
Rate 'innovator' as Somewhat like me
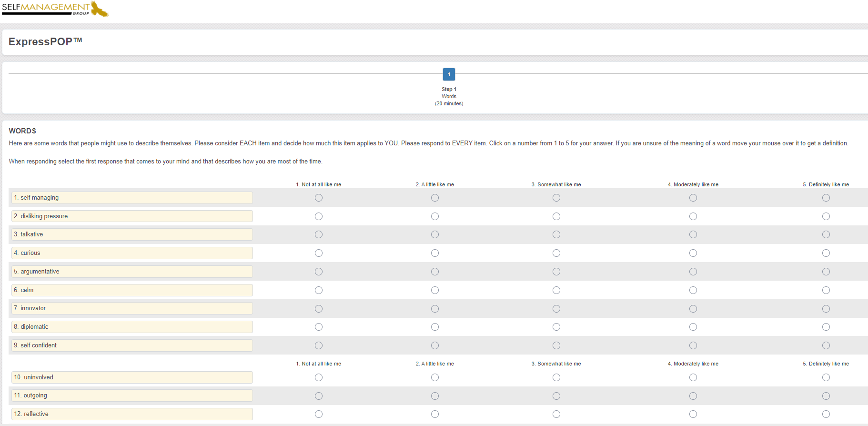[556, 309]
